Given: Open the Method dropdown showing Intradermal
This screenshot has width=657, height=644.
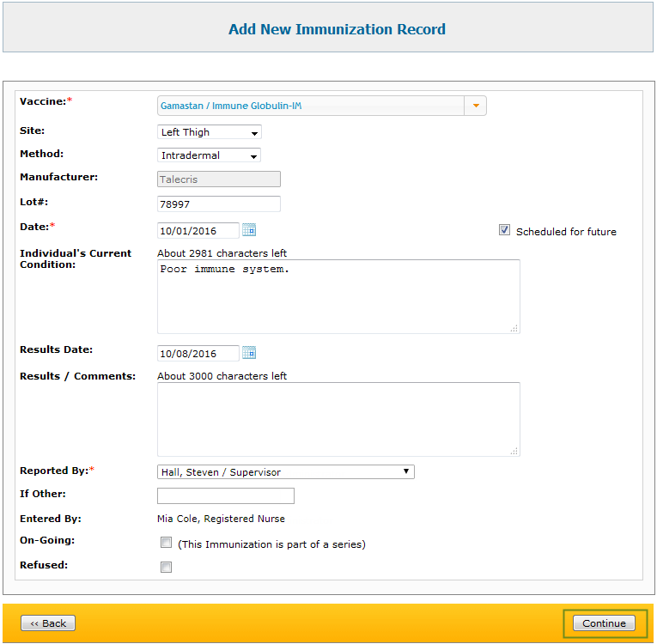Looking at the screenshot, I should tap(209, 155).
